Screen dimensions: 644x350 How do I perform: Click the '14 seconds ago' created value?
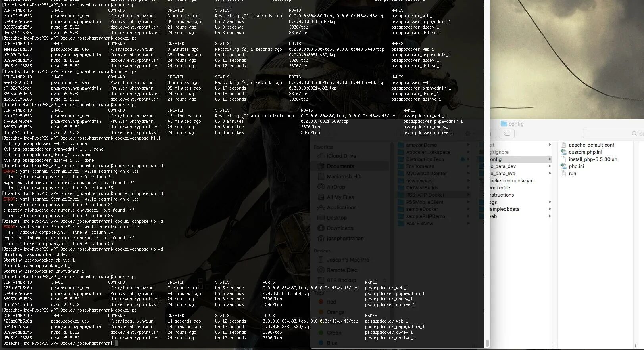184,321
